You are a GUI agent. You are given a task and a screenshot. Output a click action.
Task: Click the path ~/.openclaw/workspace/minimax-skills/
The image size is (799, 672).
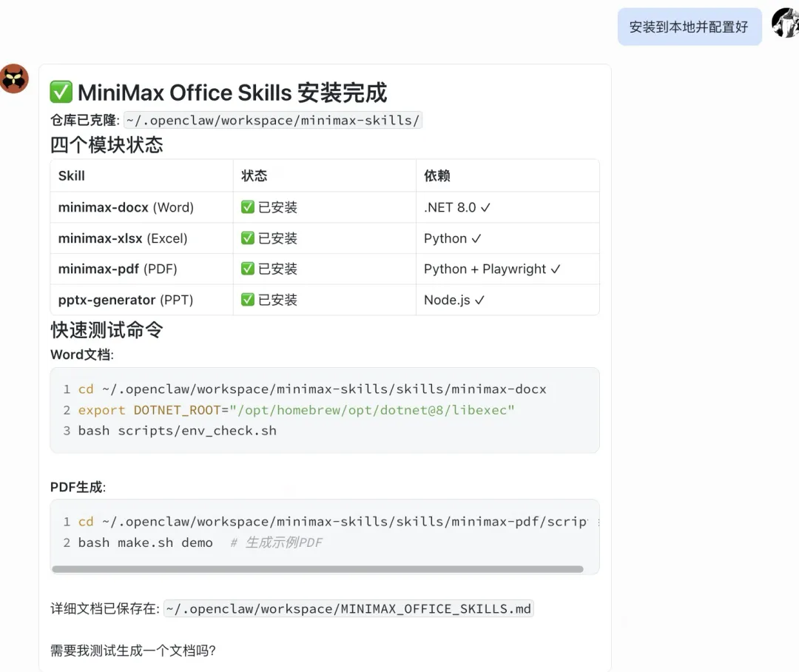(x=272, y=121)
